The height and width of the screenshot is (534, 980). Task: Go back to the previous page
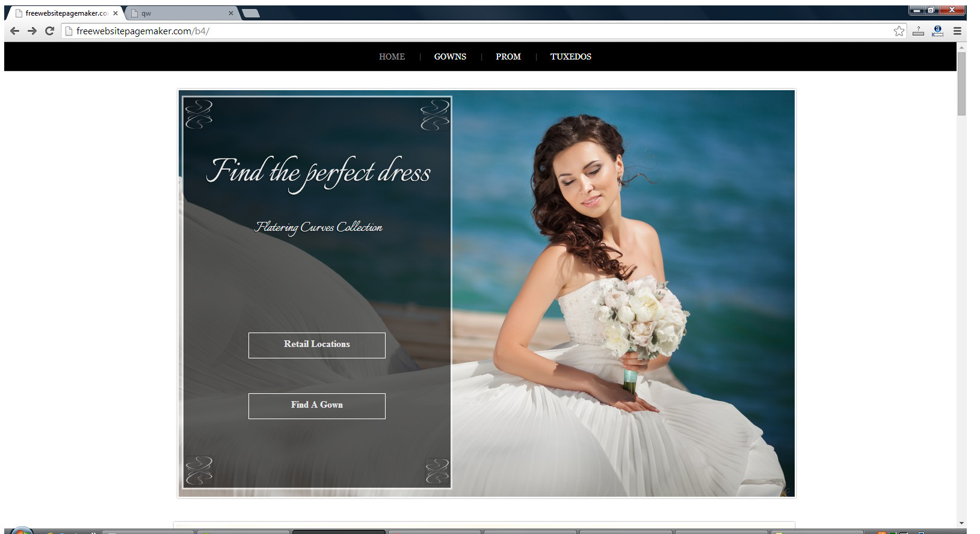coord(14,31)
